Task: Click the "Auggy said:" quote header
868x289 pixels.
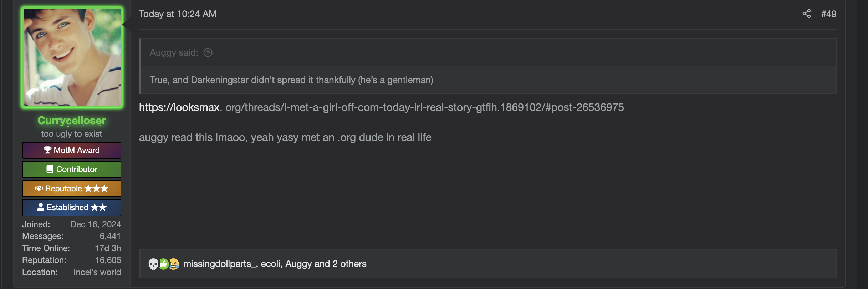Action: 174,53
